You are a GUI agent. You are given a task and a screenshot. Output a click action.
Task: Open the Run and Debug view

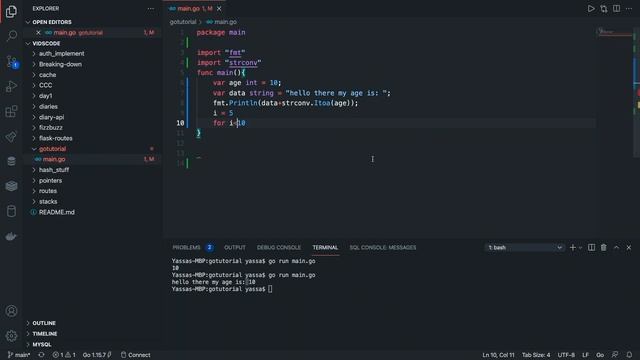(11, 86)
